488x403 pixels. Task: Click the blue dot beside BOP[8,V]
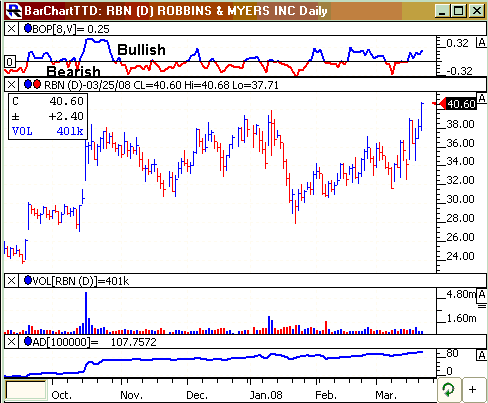click(28, 29)
